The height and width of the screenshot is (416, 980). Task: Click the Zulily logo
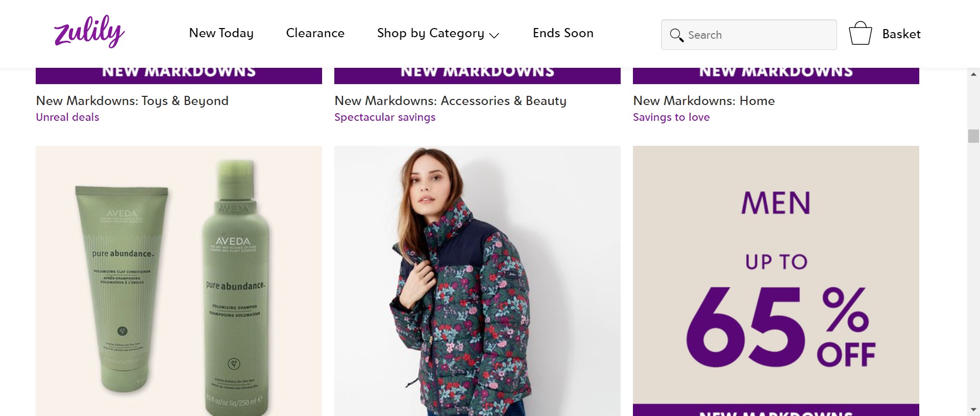pos(89,32)
